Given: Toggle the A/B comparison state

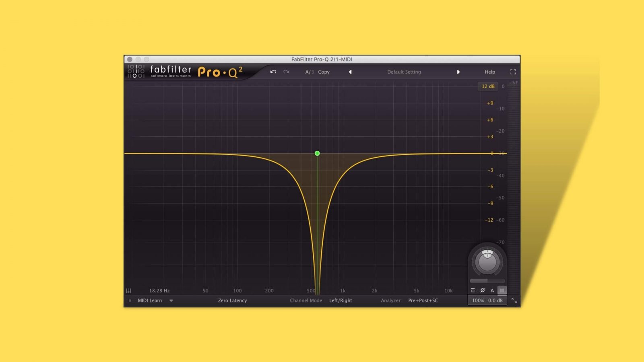Looking at the screenshot, I should [x=309, y=72].
